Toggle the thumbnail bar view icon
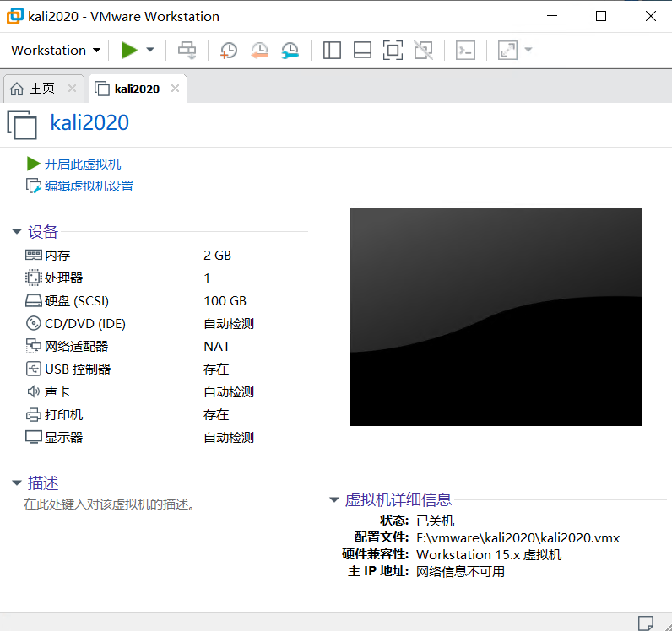Viewport: 672px width, 631px height. pos(362,50)
